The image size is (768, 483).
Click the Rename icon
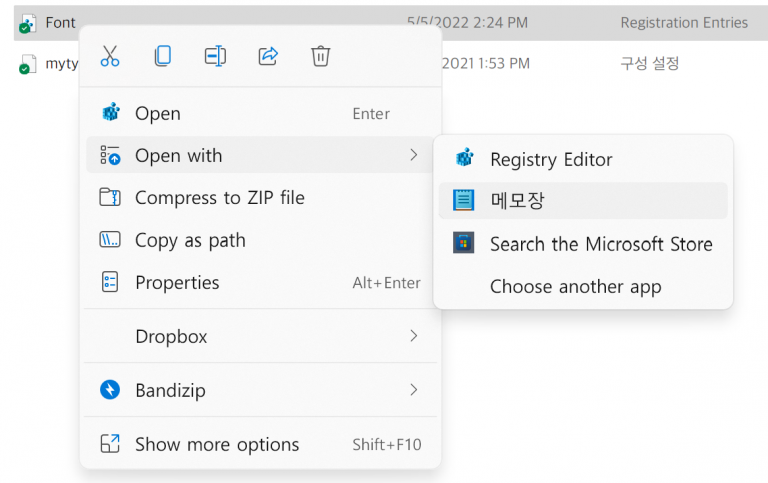coord(215,56)
